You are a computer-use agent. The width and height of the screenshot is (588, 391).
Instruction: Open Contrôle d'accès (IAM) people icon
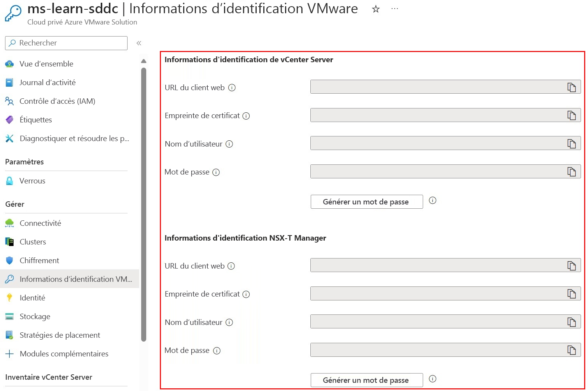pos(9,101)
